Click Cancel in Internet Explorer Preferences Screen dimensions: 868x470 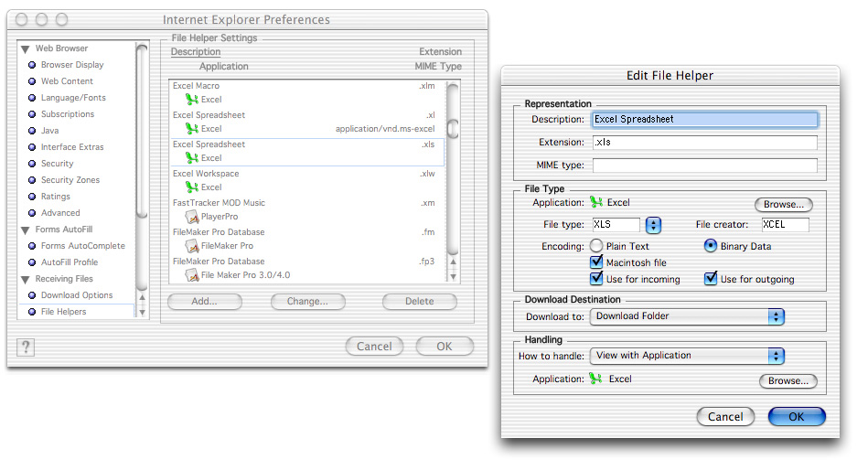[374, 347]
